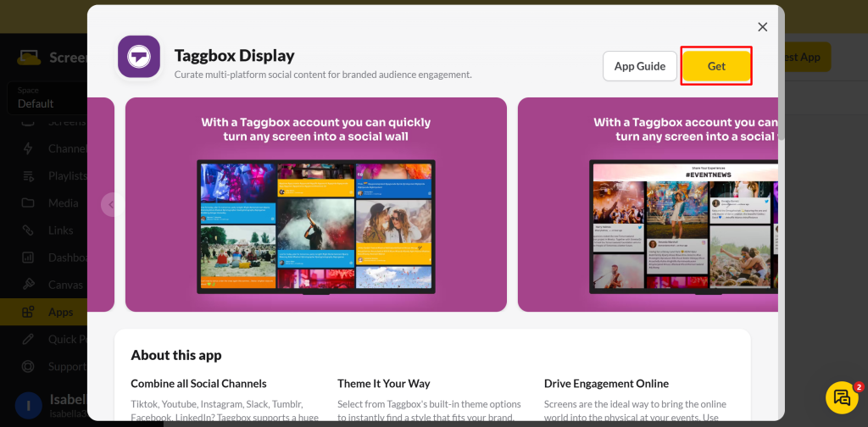Image resolution: width=868 pixels, height=427 pixels.
Task: Click the 'About this app' heading
Action: pyautogui.click(x=176, y=355)
